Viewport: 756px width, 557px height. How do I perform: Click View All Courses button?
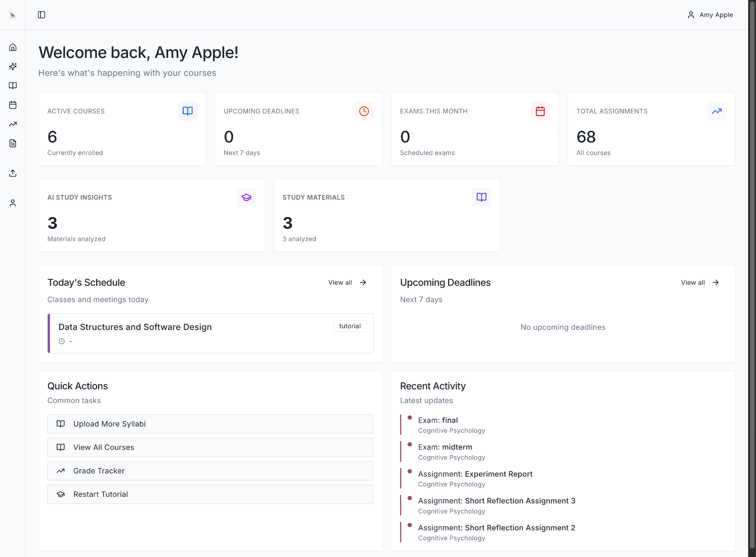pyautogui.click(x=210, y=447)
